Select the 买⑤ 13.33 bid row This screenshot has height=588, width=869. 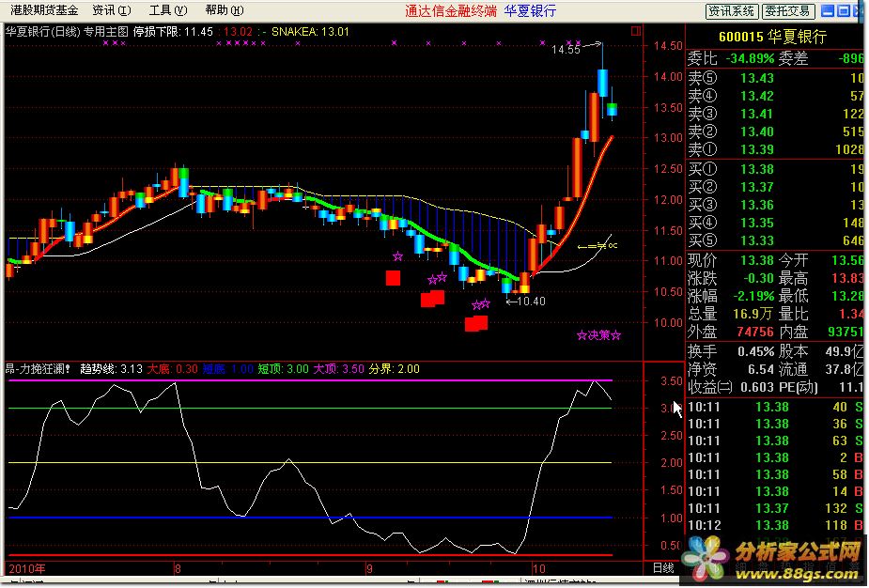click(x=776, y=240)
